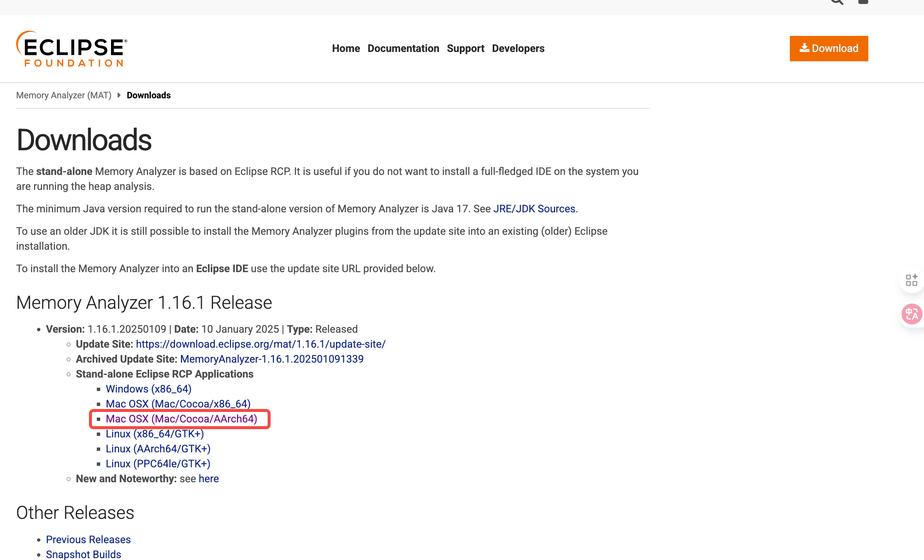Download Linux (PPC64le/GTK+) build
This screenshot has width=924, height=560.
tap(158, 464)
